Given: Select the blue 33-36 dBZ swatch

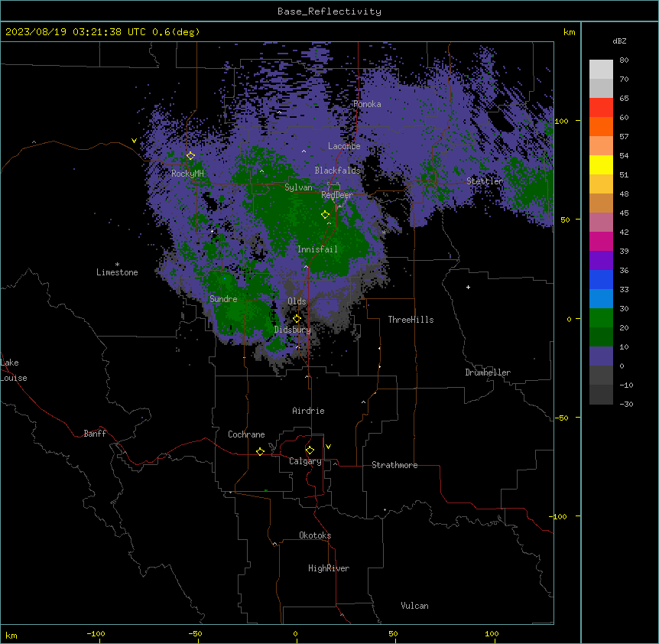Looking at the screenshot, I should tap(601, 280).
